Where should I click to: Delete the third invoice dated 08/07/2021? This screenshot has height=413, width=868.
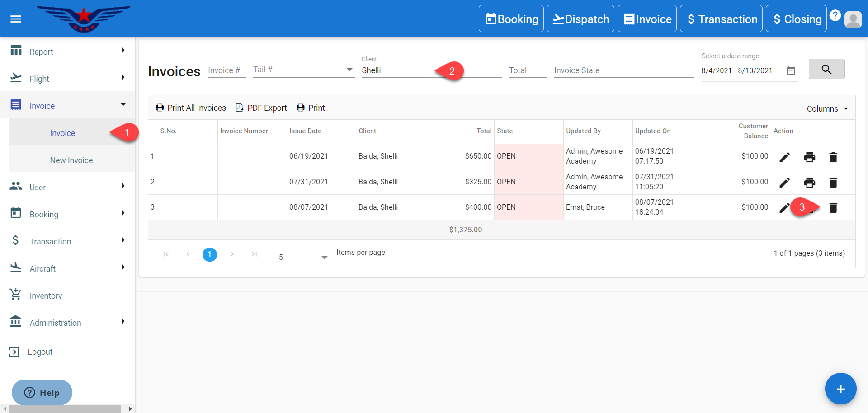(833, 208)
